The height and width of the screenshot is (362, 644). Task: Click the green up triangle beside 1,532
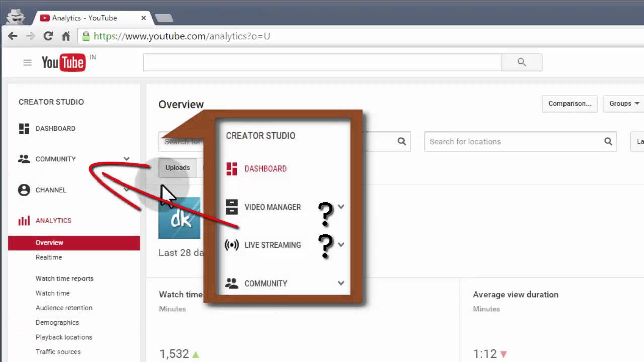195,354
